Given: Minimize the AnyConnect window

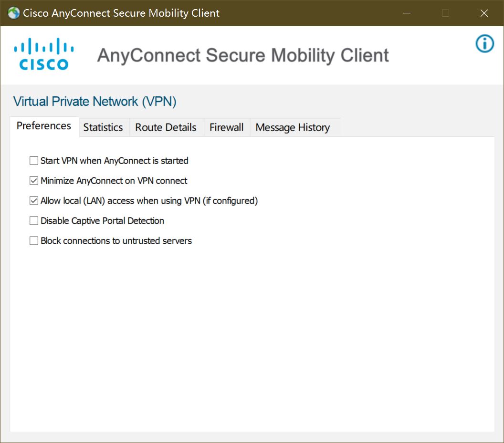Looking at the screenshot, I should click(407, 13).
